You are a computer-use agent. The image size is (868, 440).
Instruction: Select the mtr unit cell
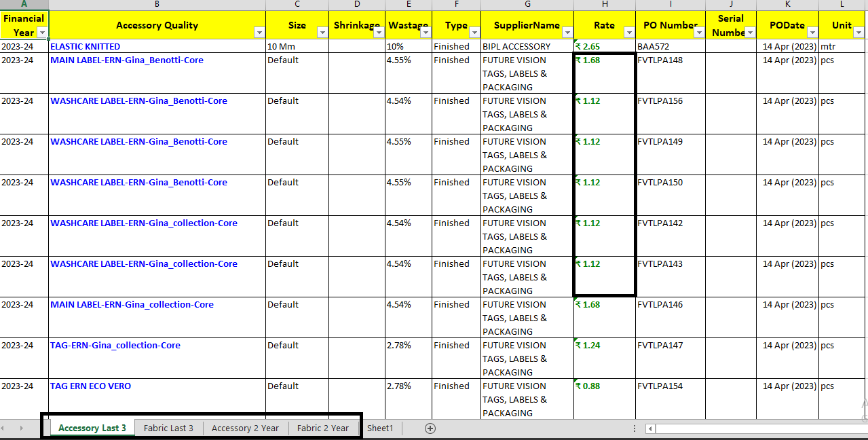(x=843, y=46)
